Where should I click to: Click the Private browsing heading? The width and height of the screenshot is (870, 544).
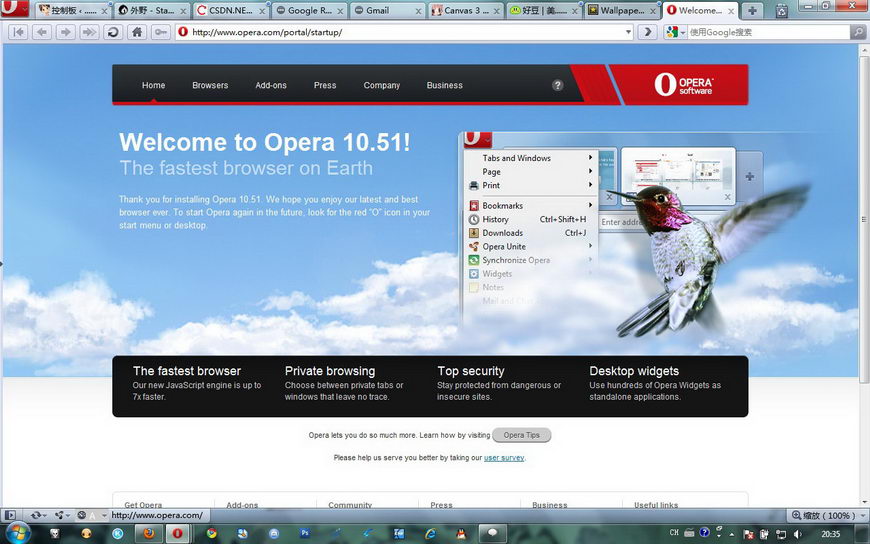coord(330,371)
